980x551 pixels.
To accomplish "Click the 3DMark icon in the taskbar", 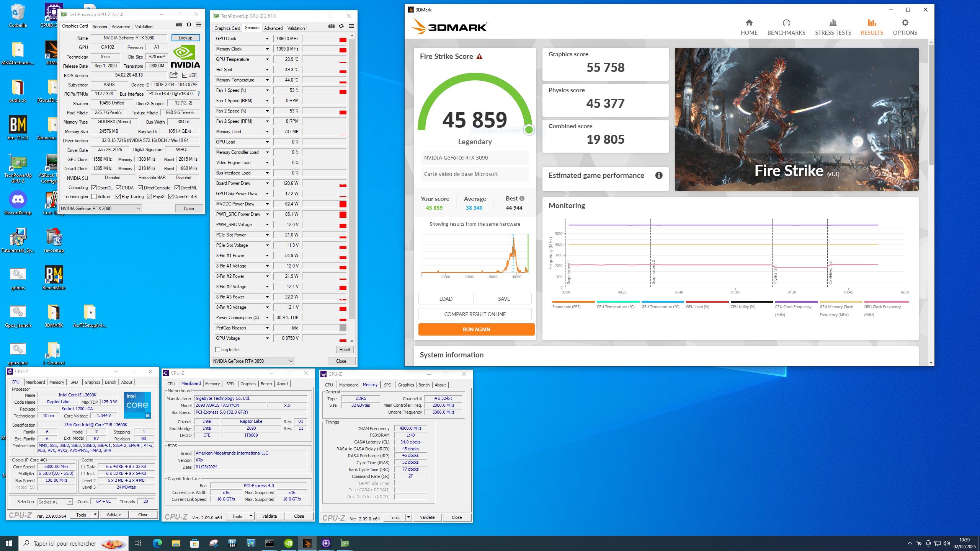I will tap(307, 543).
